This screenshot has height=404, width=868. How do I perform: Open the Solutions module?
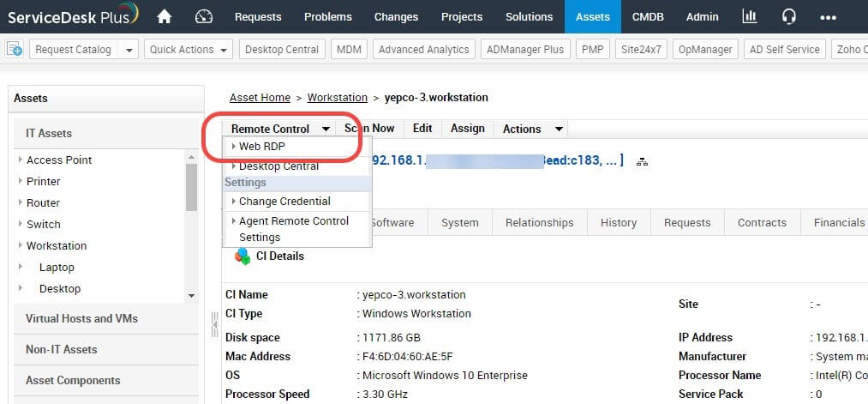click(x=529, y=16)
